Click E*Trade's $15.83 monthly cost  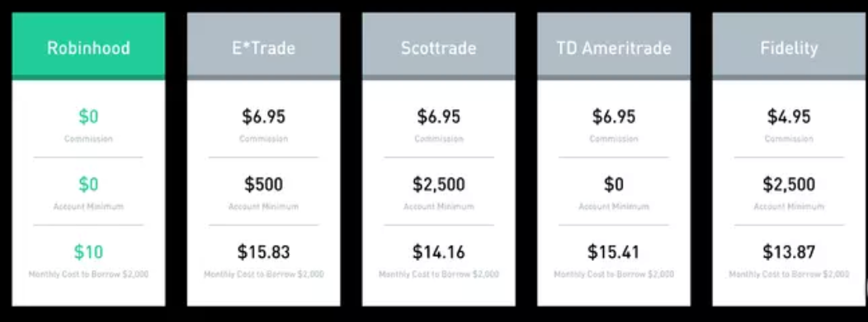[263, 252]
